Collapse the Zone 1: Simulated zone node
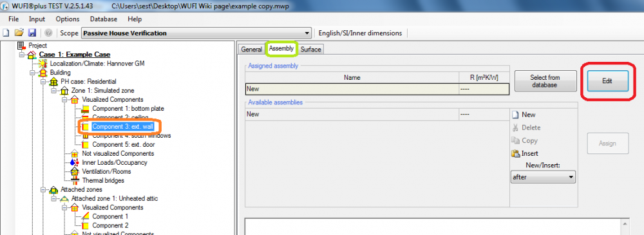 (x=53, y=90)
